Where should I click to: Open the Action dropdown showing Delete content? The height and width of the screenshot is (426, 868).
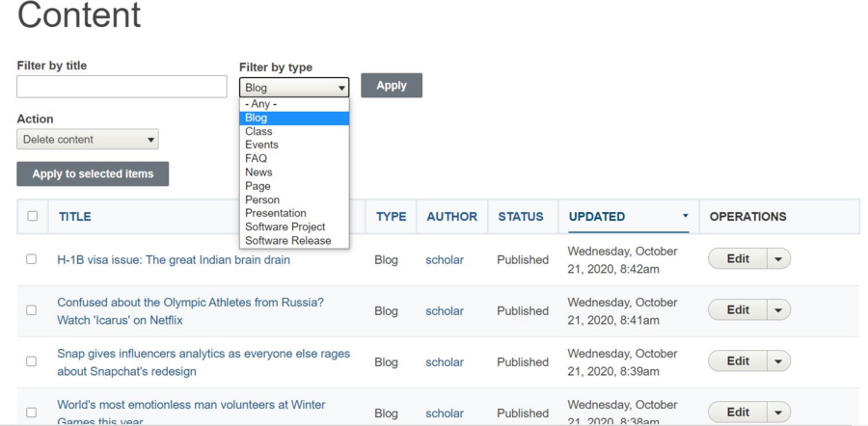(x=88, y=140)
